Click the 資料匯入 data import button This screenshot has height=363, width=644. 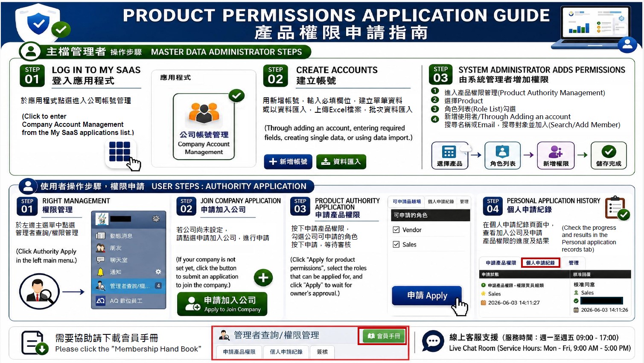coord(341,161)
